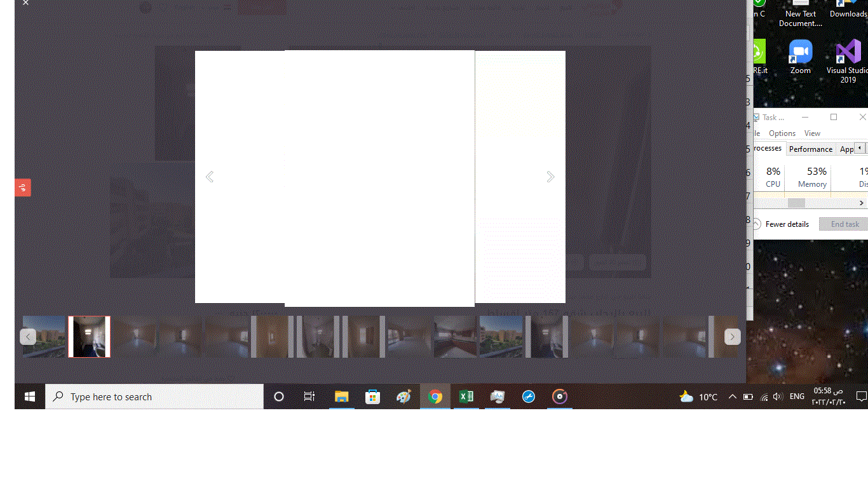This screenshot has height=488, width=868.
Task: Show hidden icons in the system tray
Action: coord(732,396)
